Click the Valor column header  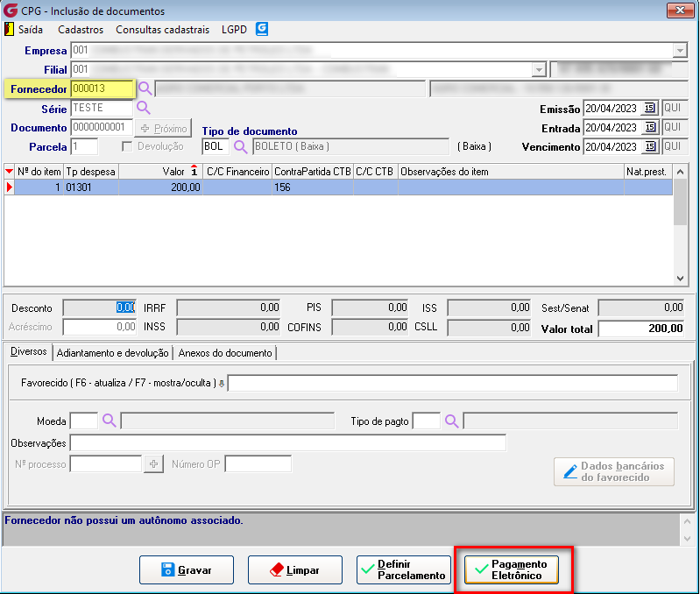(160, 172)
